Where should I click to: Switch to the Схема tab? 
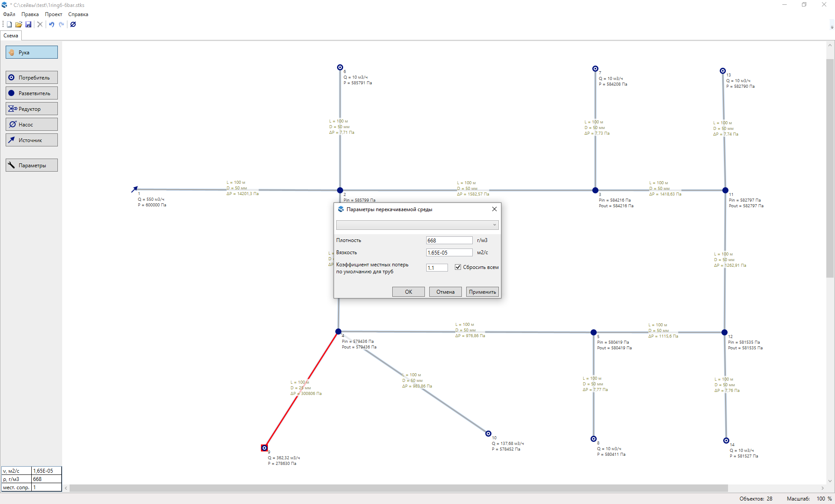point(11,36)
